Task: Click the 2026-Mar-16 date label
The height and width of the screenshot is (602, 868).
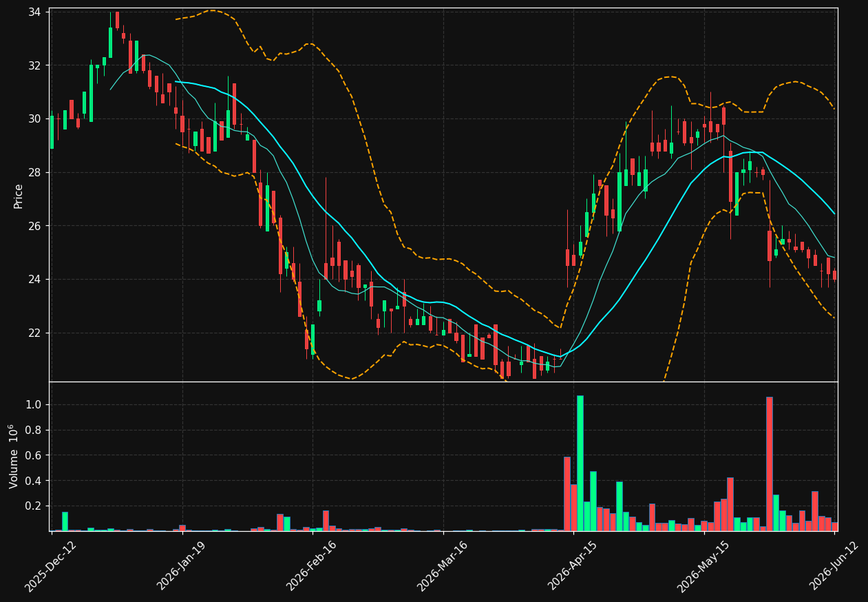Action: coord(442,566)
